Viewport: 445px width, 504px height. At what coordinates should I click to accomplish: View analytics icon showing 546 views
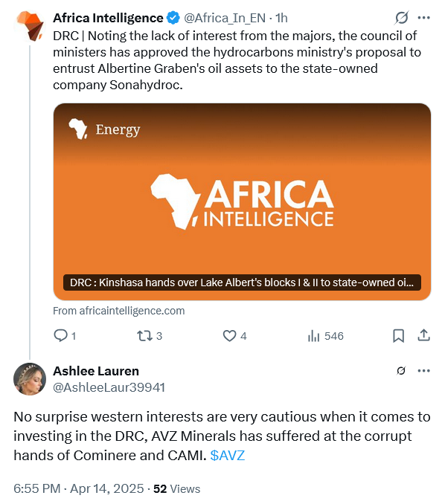[x=313, y=336]
